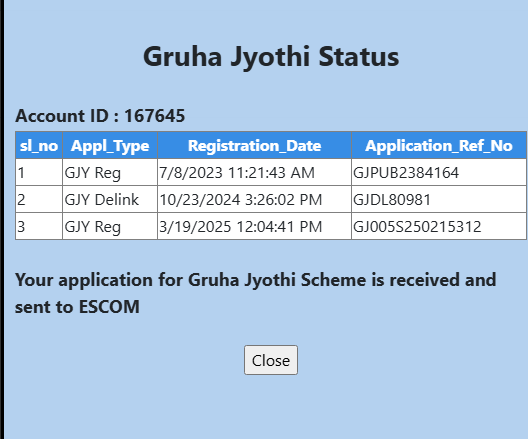This screenshot has width=528, height=439.
Task: Click the date 3/19/2025 12:04:41 PM
Action: (x=240, y=227)
